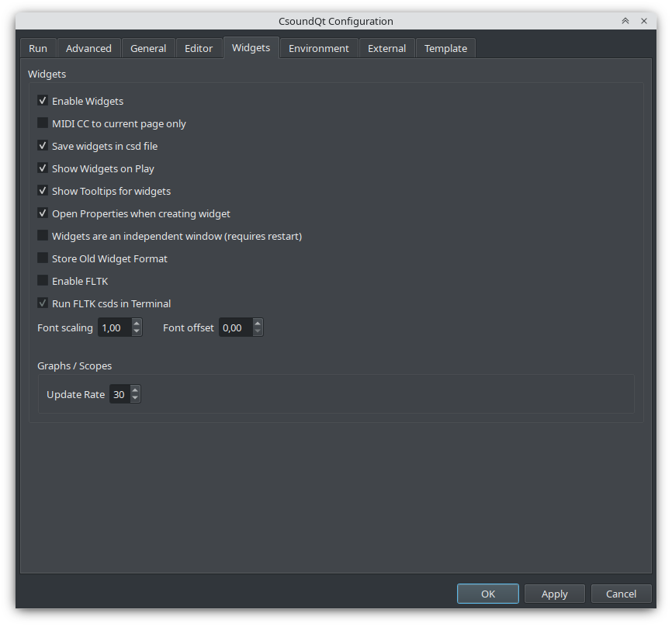Confirm settings with OK button
The height and width of the screenshot is (627, 672).
[x=488, y=594]
